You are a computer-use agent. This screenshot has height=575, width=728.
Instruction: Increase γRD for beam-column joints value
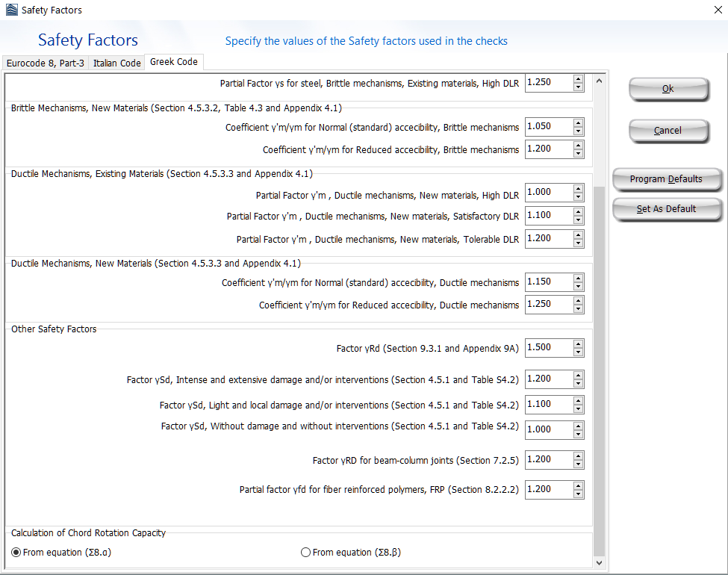[578, 456]
